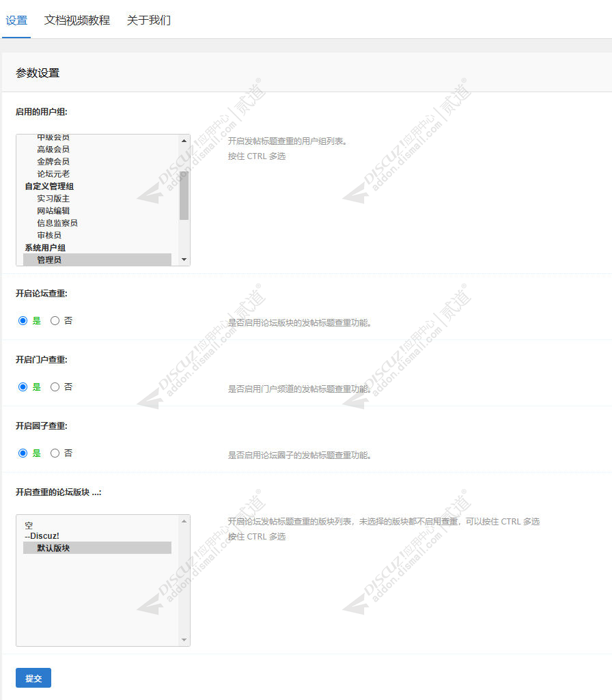Select 金牌会员 in user group list
Image resolution: width=612 pixels, height=700 pixels.
click(97, 162)
